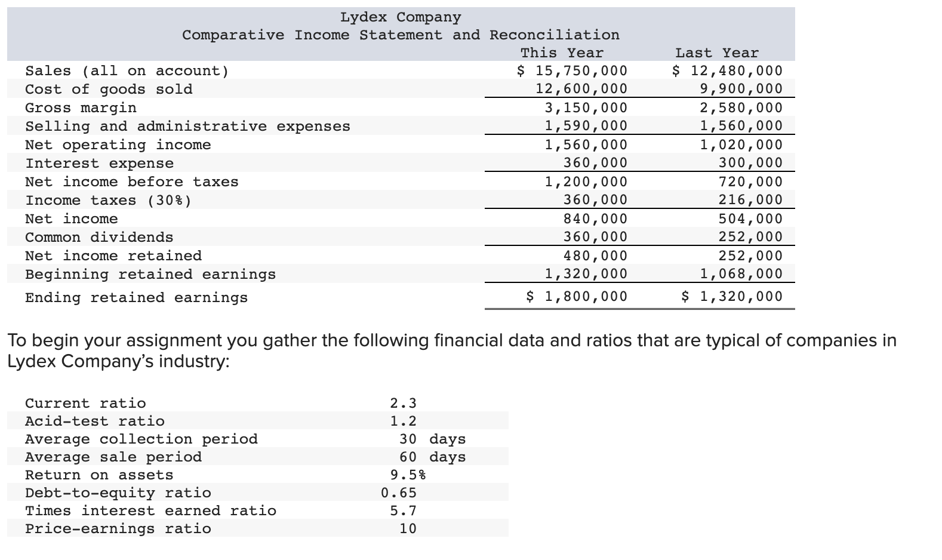Click the Last Year sales value $ 12,480,000
This screenshot has width=942, height=560.
pos(727,70)
